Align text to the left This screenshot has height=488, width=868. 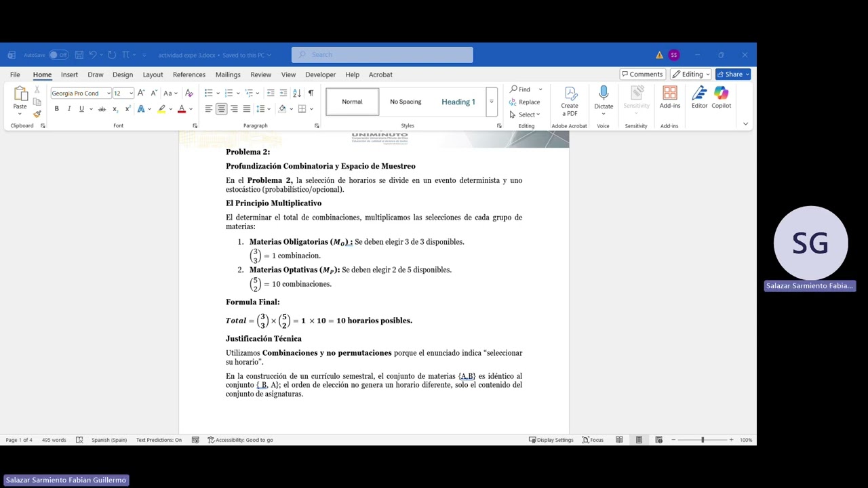(x=209, y=108)
